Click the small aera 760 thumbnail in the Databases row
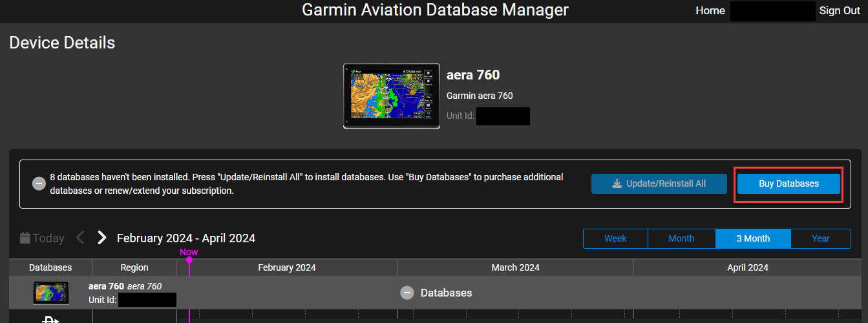Screen dimensions: 868x323 click(51, 293)
